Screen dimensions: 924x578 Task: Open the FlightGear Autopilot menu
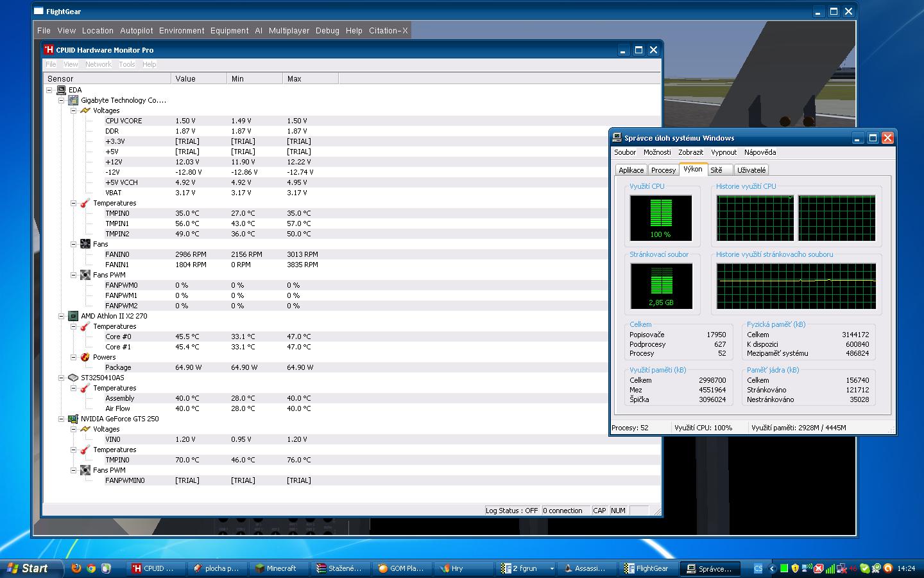pyautogui.click(x=137, y=30)
